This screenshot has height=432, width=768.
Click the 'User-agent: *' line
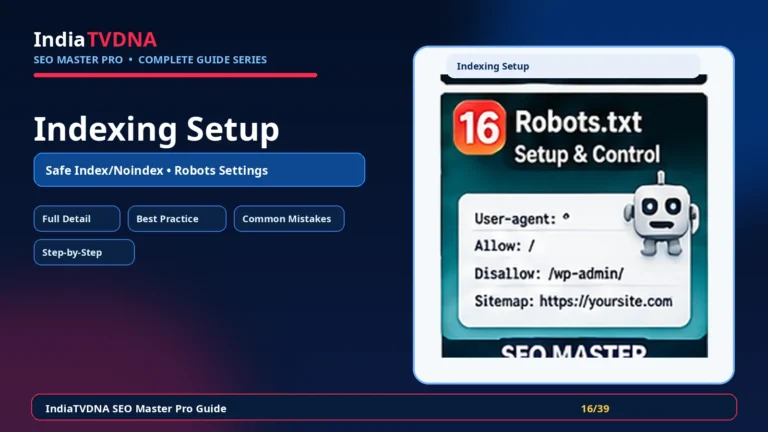(x=522, y=218)
